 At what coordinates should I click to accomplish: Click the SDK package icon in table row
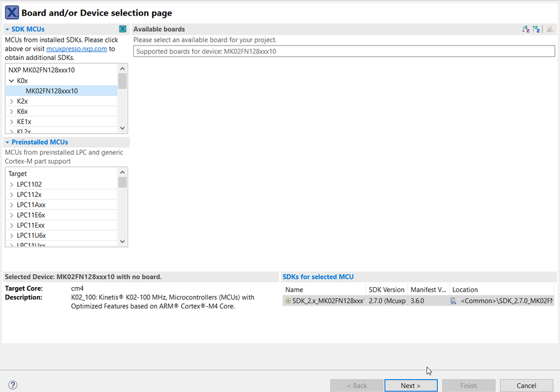point(288,301)
